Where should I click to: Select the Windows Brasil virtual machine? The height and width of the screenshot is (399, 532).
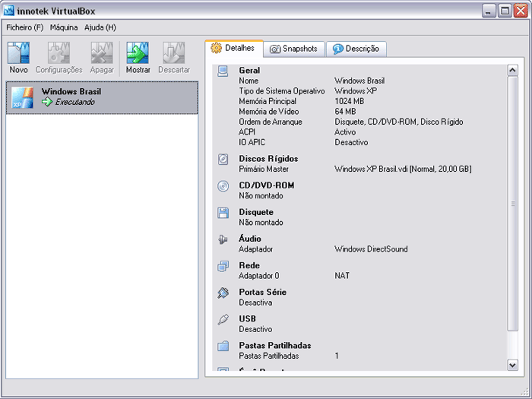click(x=102, y=98)
